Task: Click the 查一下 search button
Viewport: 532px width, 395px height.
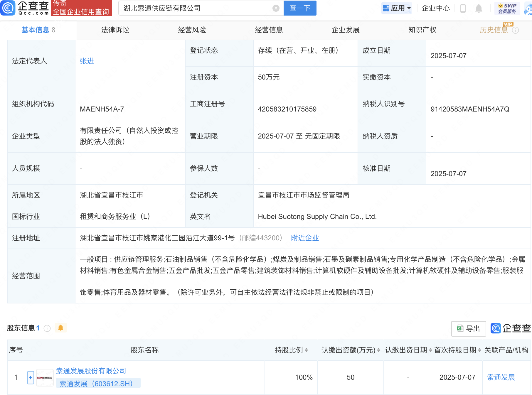Action: [300, 8]
